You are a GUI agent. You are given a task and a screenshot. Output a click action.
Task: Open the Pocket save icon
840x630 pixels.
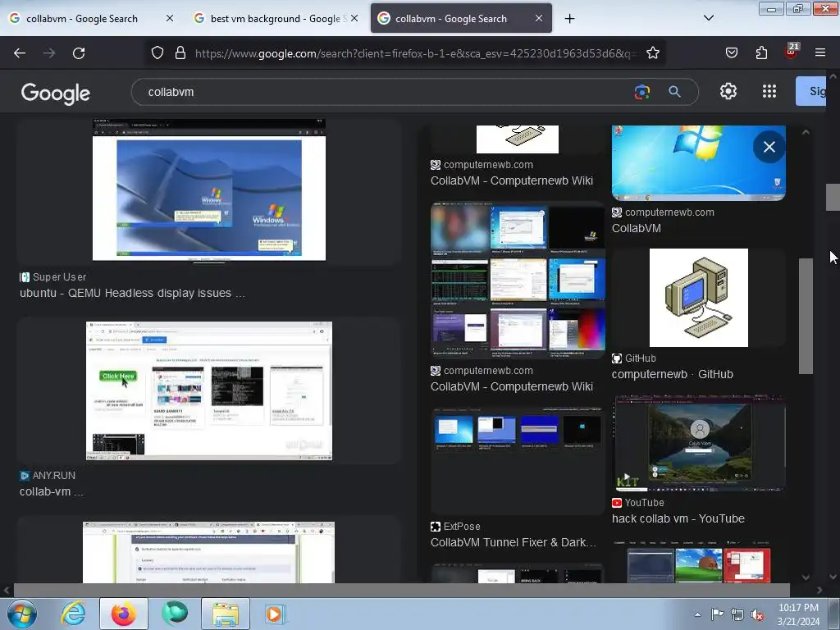732,53
